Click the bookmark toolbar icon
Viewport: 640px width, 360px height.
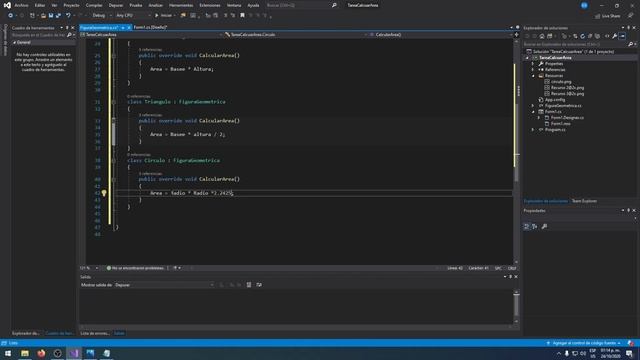[242, 16]
